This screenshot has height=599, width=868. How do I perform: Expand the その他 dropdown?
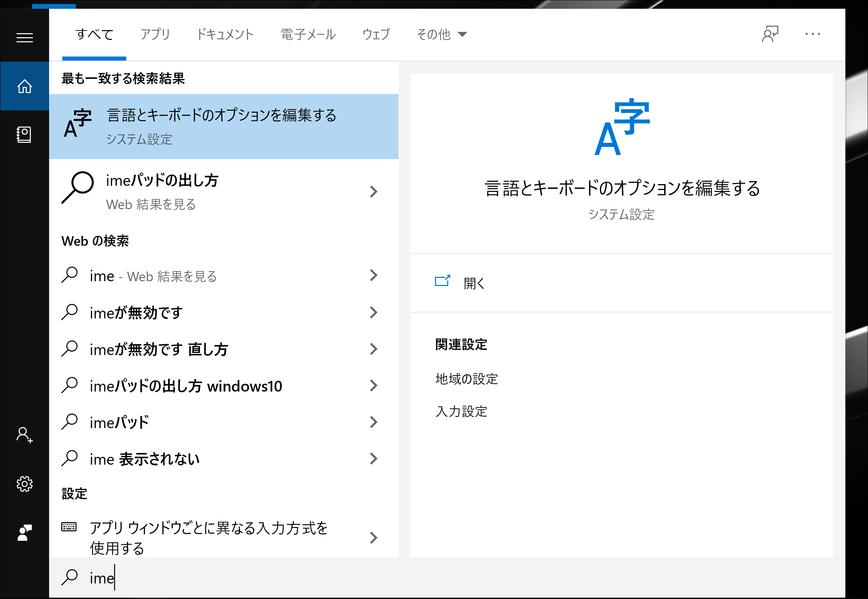(441, 35)
